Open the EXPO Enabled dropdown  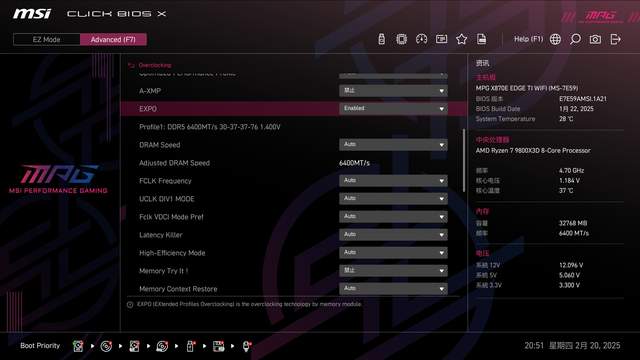(393, 109)
